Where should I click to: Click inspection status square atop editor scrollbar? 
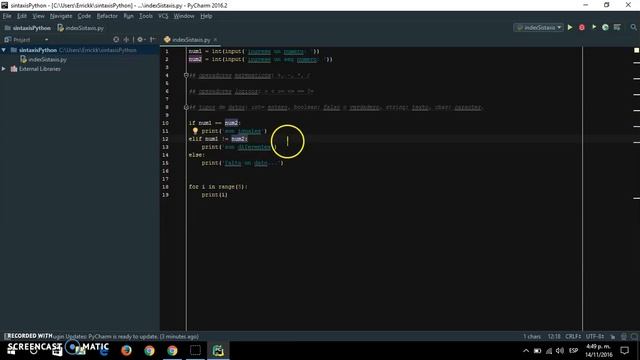[636, 50]
